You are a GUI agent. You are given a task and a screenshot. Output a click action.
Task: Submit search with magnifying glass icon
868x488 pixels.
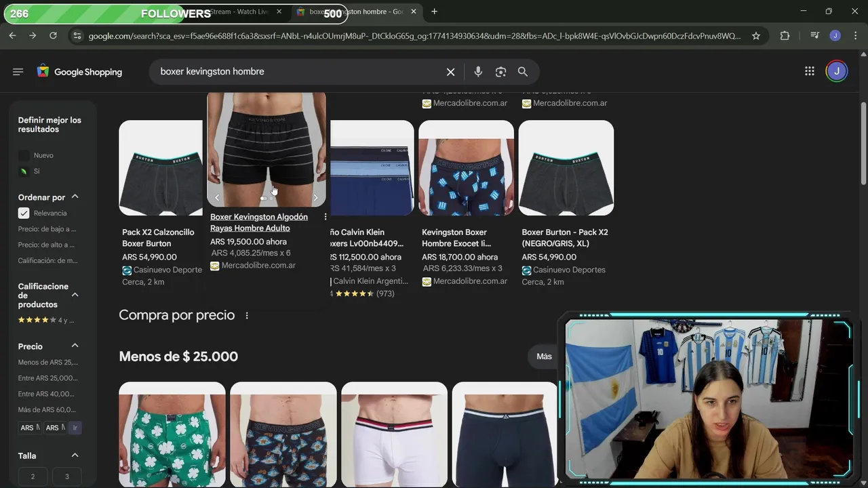tap(523, 72)
